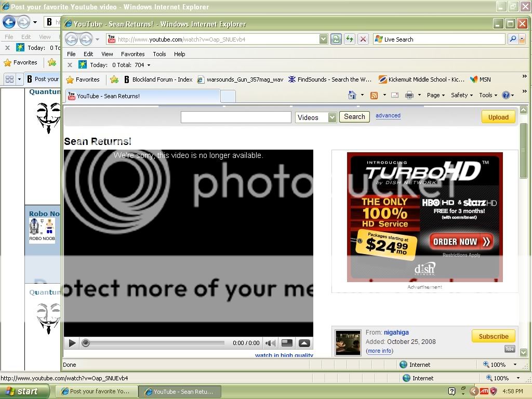
Task: Open the warsounds_Gun_357mag_wav favorite
Action: click(240, 79)
